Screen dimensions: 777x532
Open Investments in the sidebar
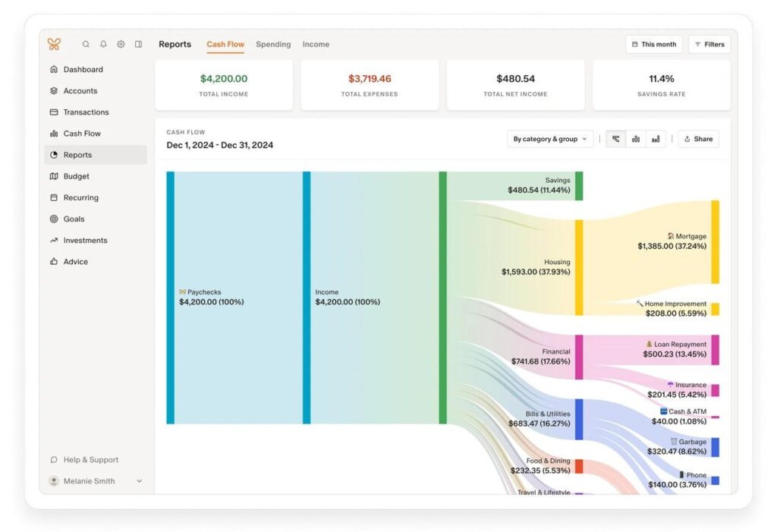[85, 241]
